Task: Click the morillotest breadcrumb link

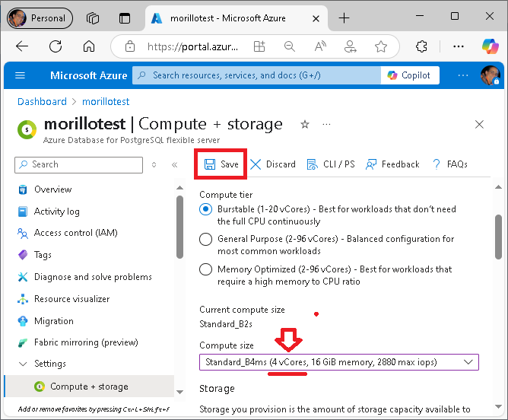Action: click(x=106, y=101)
